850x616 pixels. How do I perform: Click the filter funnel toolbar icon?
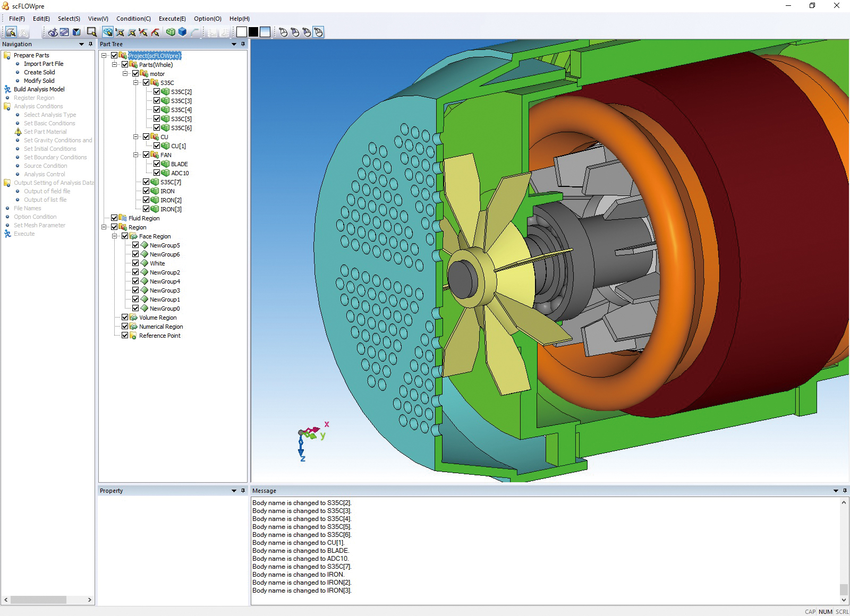(76, 32)
